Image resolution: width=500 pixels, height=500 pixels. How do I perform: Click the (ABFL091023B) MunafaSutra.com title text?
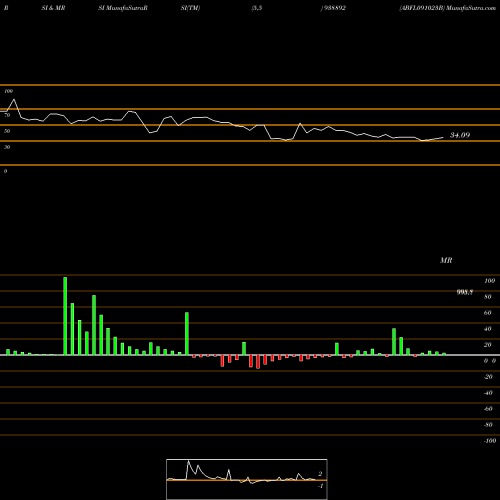pos(448,8)
